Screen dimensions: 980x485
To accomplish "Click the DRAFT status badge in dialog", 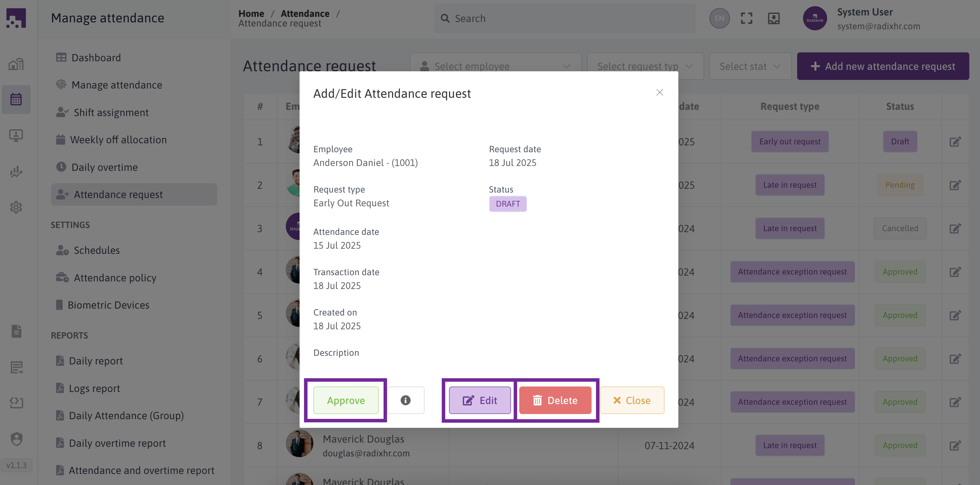I will pos(508,204).
